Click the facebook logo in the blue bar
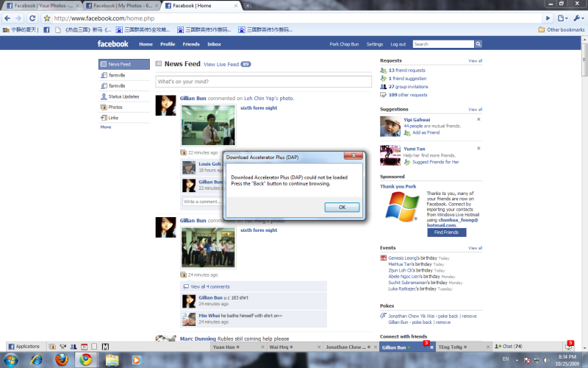Image resolution: width=588 pixels, height=368 pixels. click(113, 43)
